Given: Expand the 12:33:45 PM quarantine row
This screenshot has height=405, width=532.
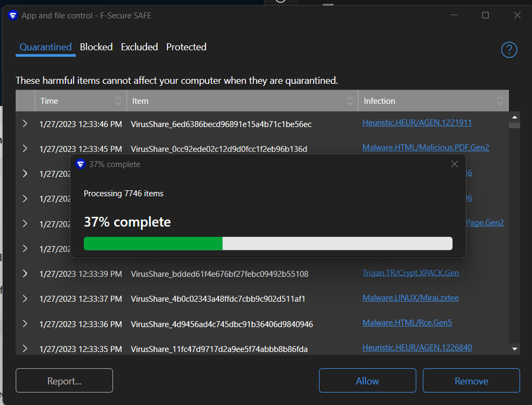Looking at the screenshot, I should click(x=25, y=149).
